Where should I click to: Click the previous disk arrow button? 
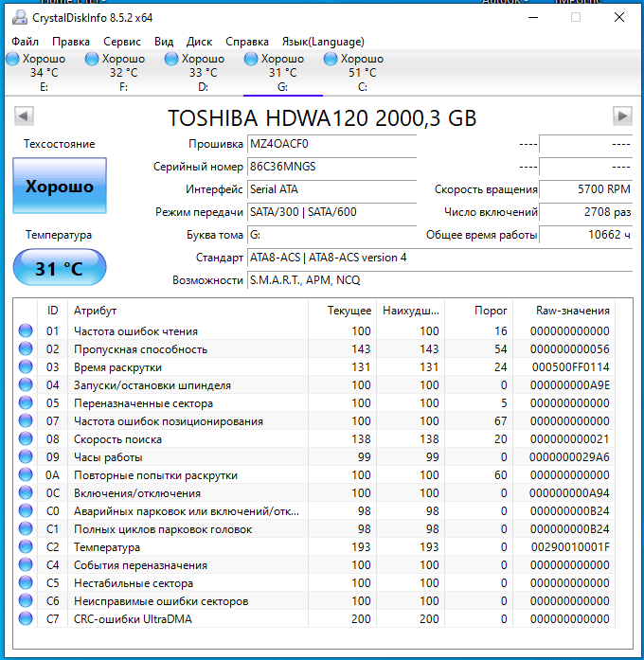(25, 116)
